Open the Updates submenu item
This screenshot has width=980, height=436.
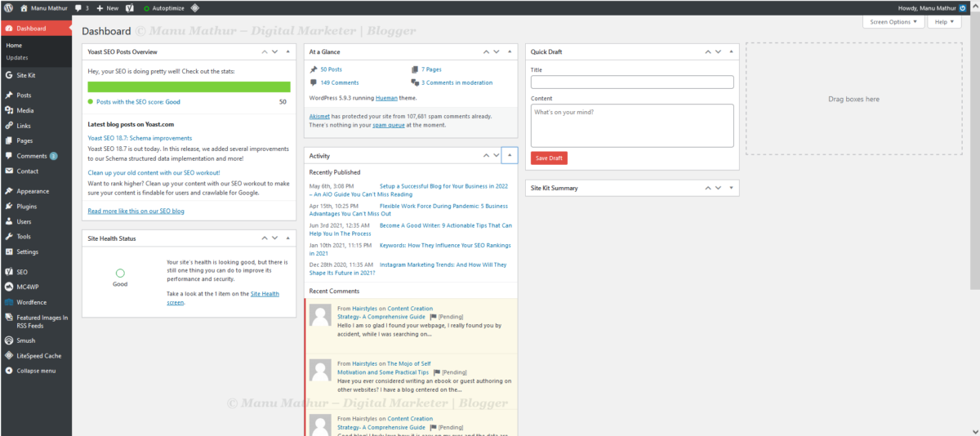click(17, 58)
